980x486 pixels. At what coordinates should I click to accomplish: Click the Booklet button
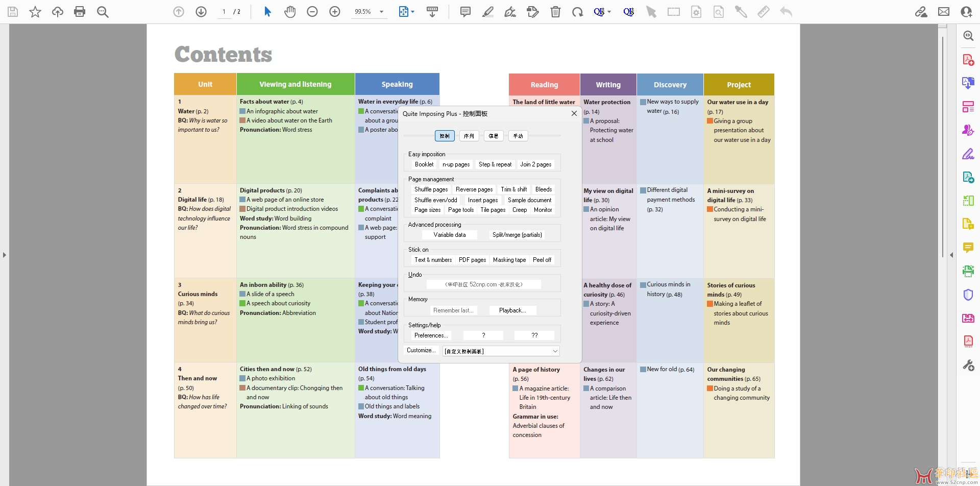point(424,164)
